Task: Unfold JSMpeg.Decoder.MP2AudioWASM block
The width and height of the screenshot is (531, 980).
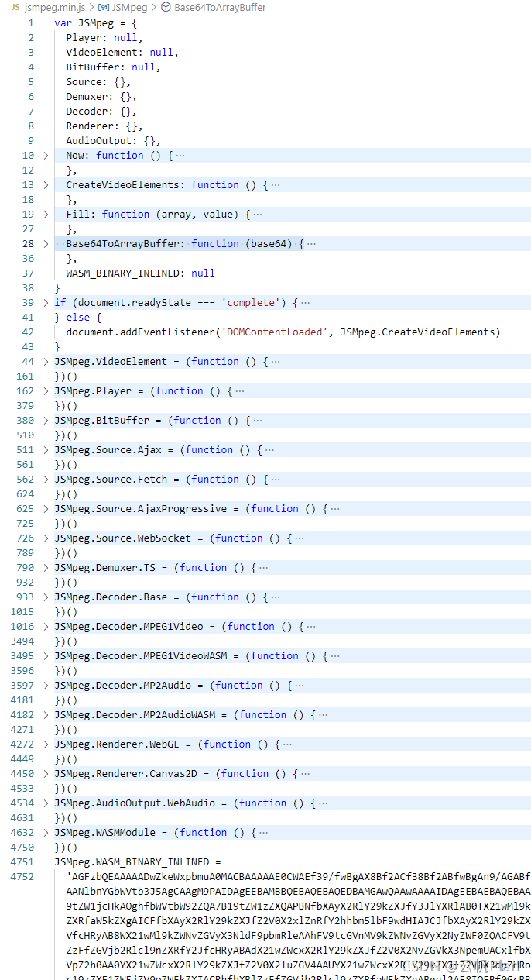Action: pos(46,715)
